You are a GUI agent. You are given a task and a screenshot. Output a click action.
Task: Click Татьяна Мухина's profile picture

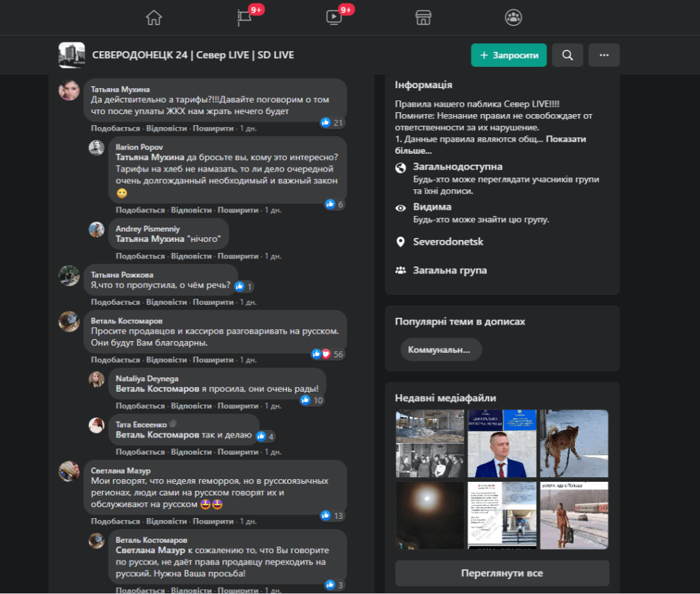click(x=69, y=90)
